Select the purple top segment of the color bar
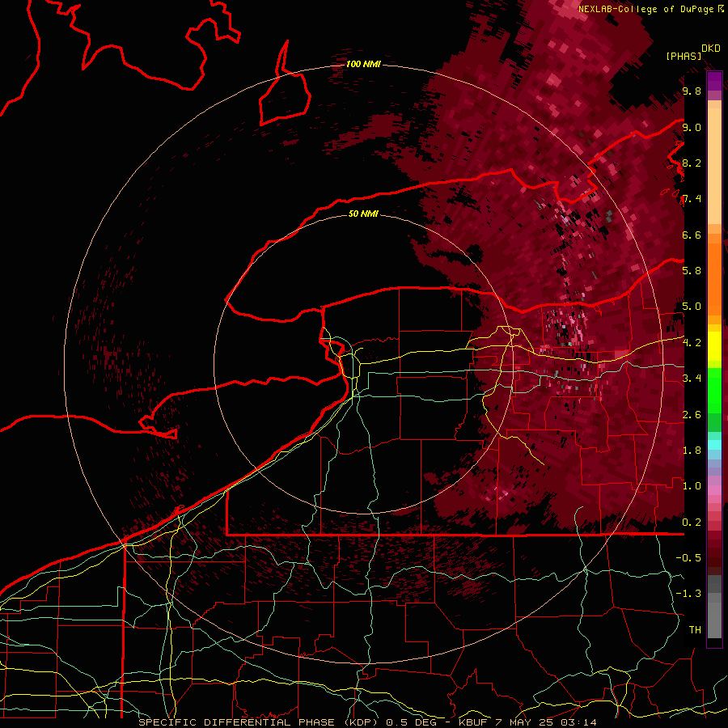 [714, 81]
